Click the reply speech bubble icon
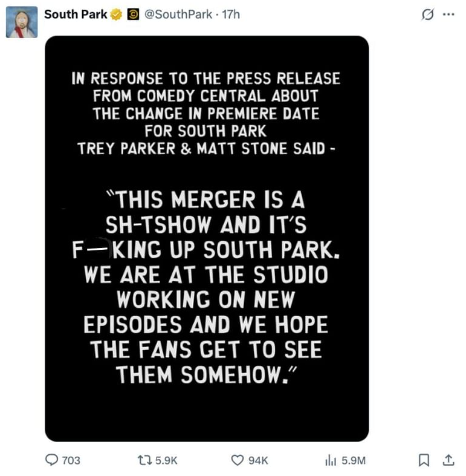This screenshot has width=466, height=476. click(53, 460)
